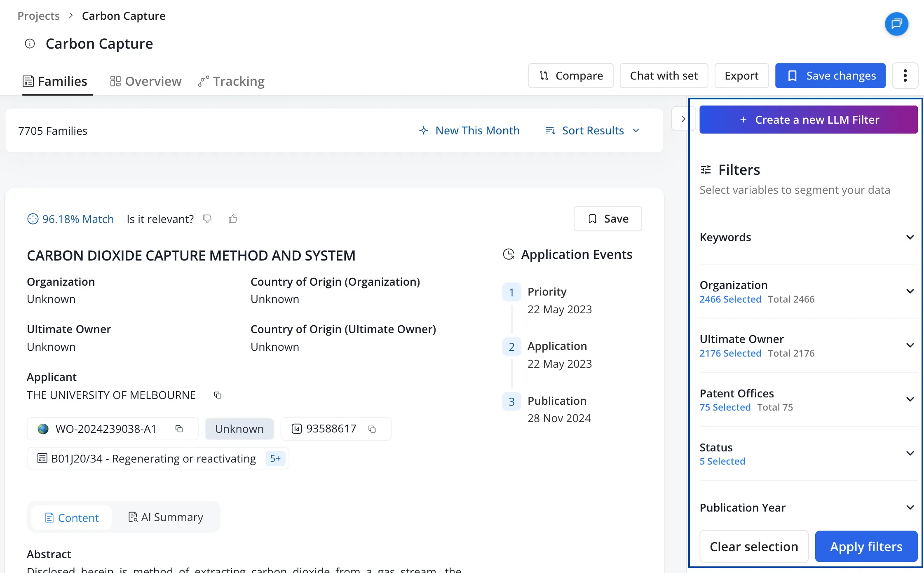
Task: Collapse the filters side panel arrow
Action: pos(683,119)
